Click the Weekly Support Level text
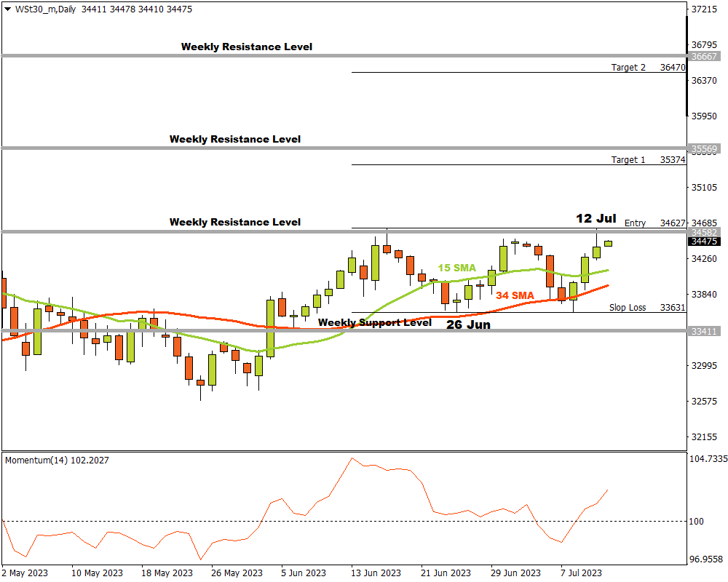 pyautogui.click(x=375, y=322)
